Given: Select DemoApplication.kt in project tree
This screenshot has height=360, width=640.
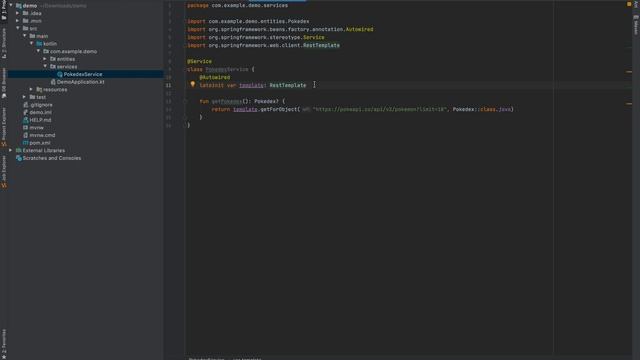Looking at the screenshot, I should click(x=80, y=82).
